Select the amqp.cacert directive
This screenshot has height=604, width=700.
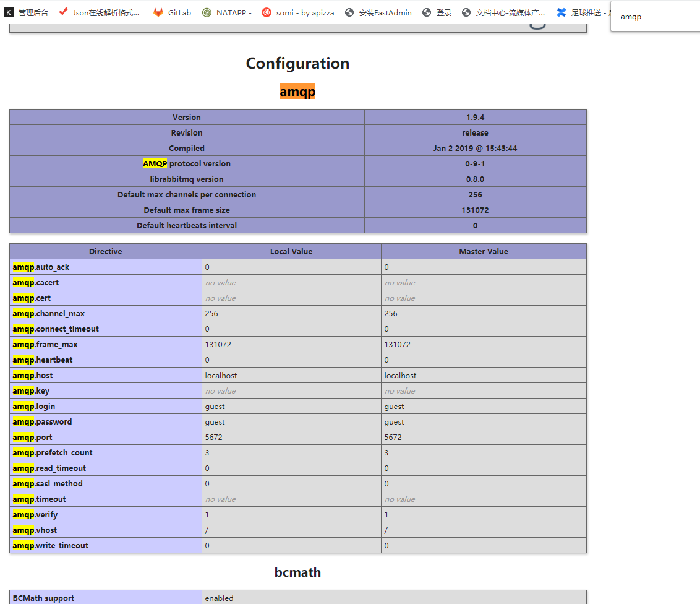pos(36,282)
